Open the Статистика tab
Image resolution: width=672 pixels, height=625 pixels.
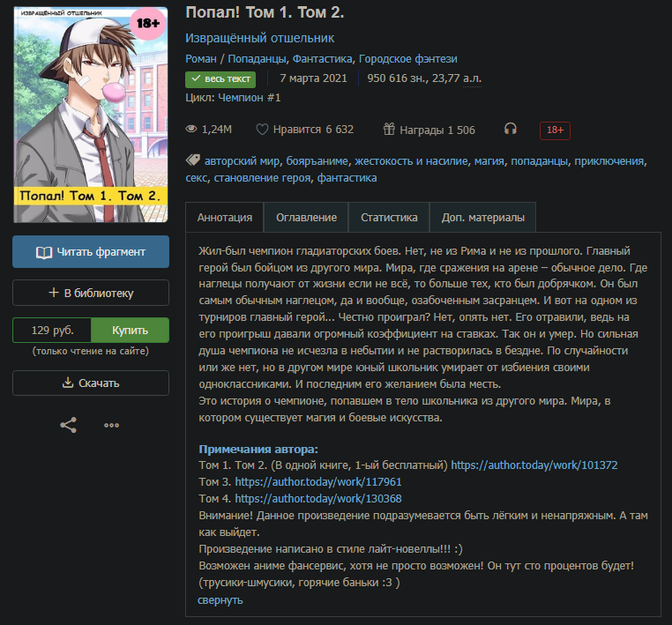click(389, 218)
